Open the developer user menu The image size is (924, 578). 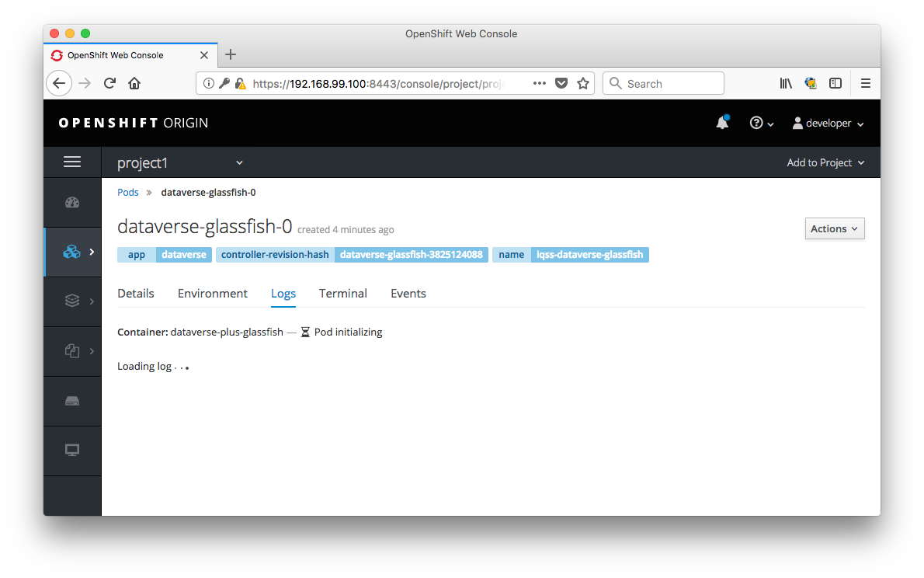(x=828, y=124)
